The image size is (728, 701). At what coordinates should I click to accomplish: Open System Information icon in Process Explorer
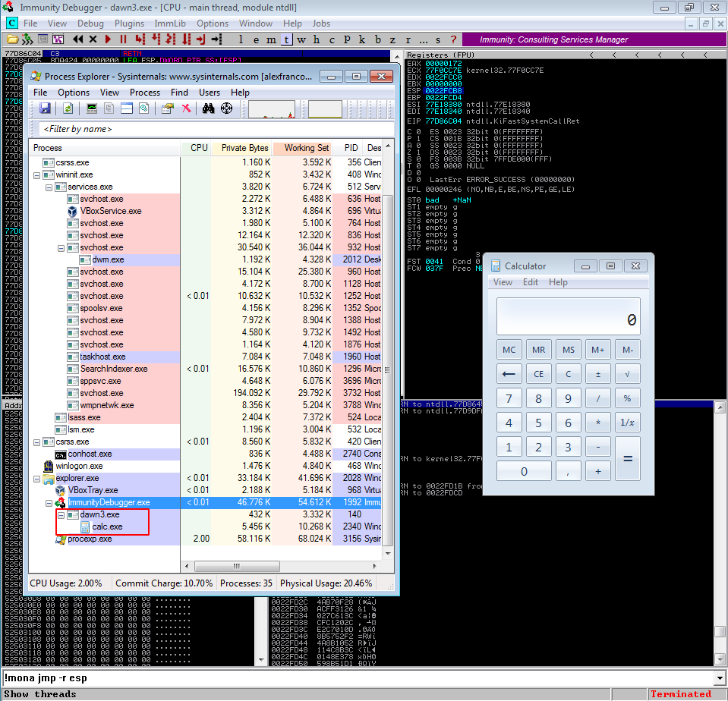(x=92, y=108)
